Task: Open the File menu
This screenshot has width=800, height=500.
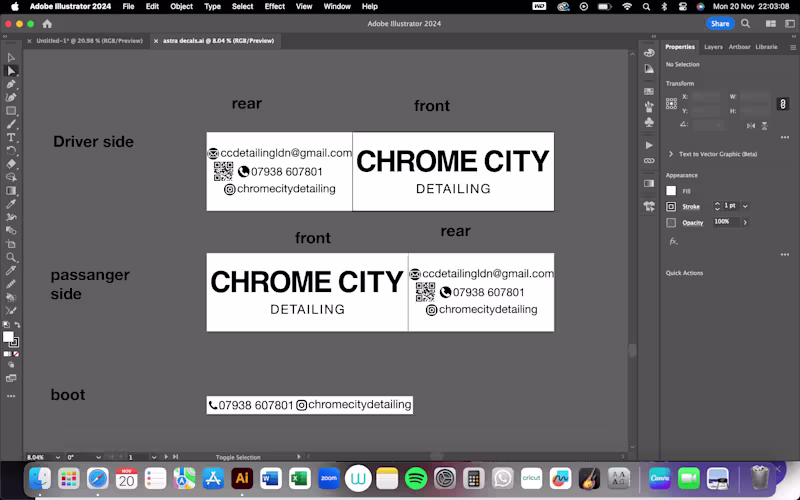Action: [128, 7]
